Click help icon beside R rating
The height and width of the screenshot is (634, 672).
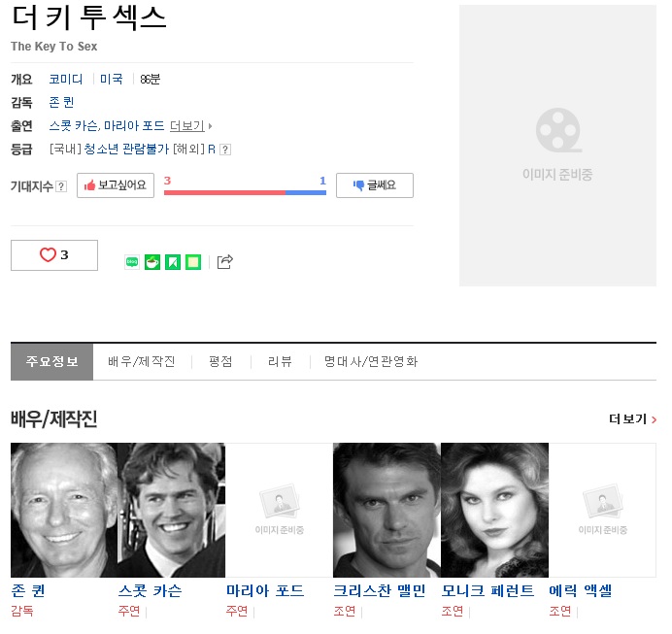click(225, 150)
